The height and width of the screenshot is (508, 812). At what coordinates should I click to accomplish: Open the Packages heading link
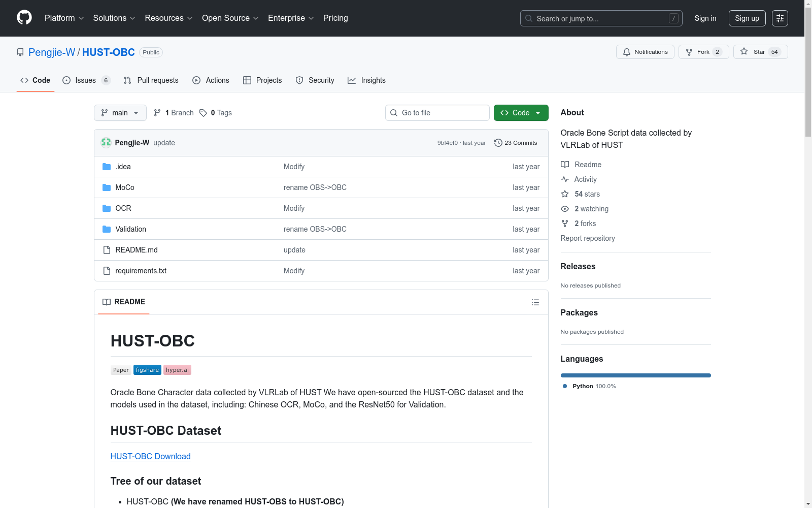click(579, 312)
